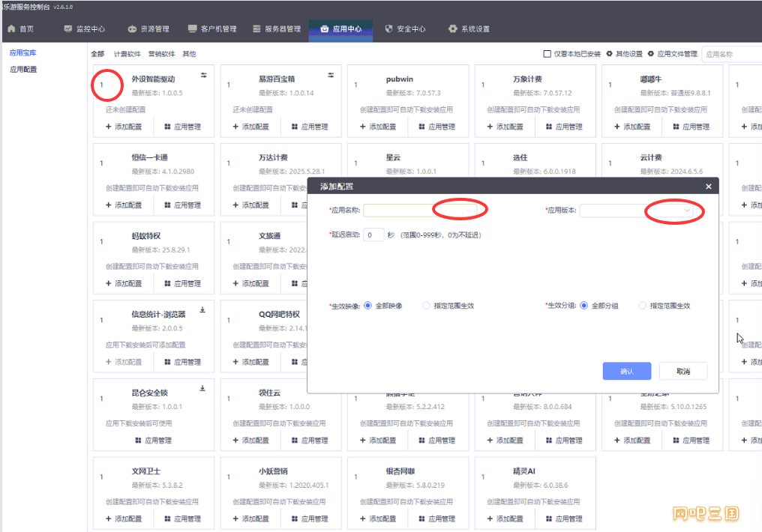Click 最新版本: 7.0.57.3 text on pubwin
Image resolution: width=762 pixels, height=532 pixels.
pyautogui.click(x=413, y=93)
